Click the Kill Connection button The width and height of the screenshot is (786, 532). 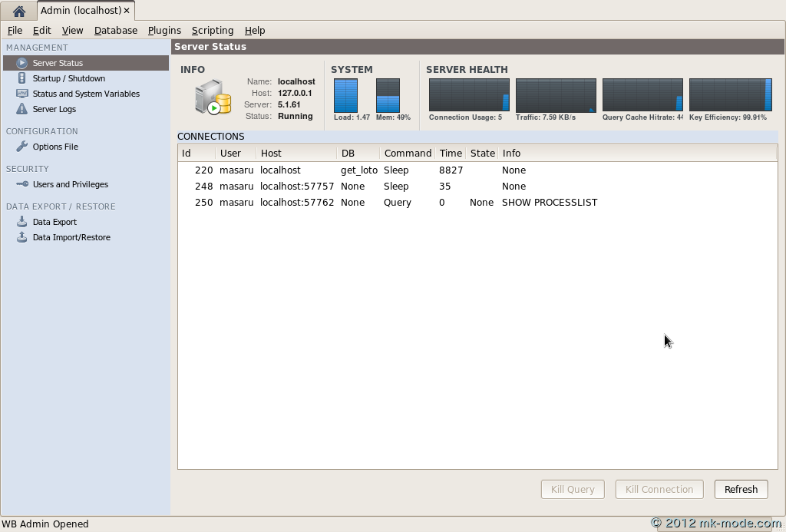click(659, 489)
